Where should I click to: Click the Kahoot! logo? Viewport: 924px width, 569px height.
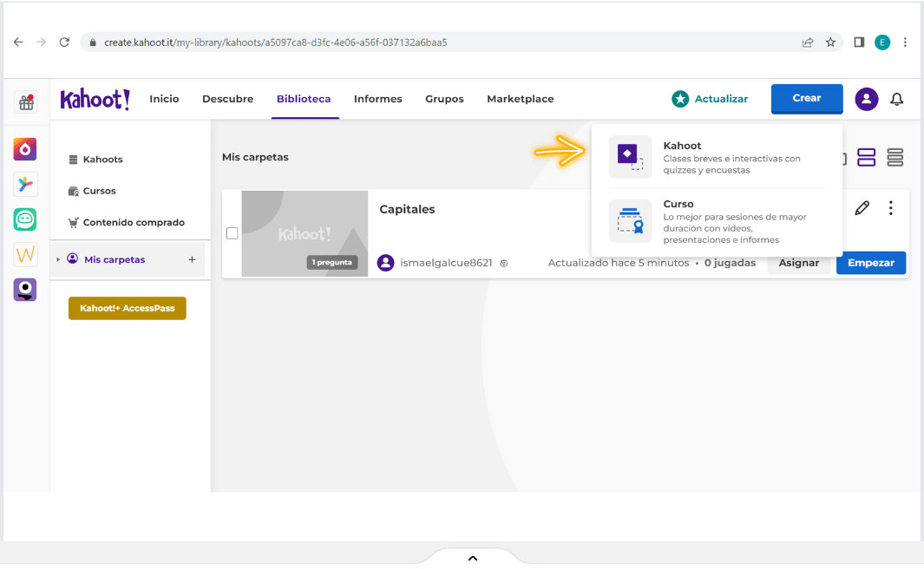(x=95, y=99)
